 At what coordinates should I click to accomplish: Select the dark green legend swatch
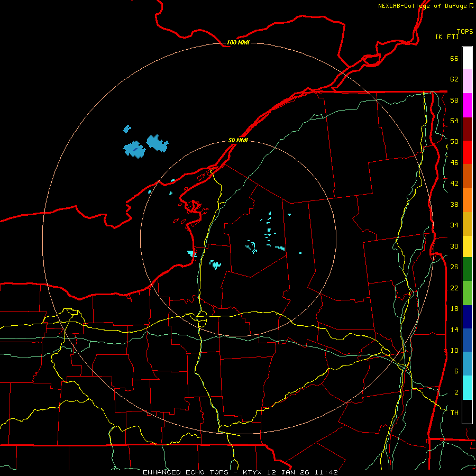coord(467,269)
